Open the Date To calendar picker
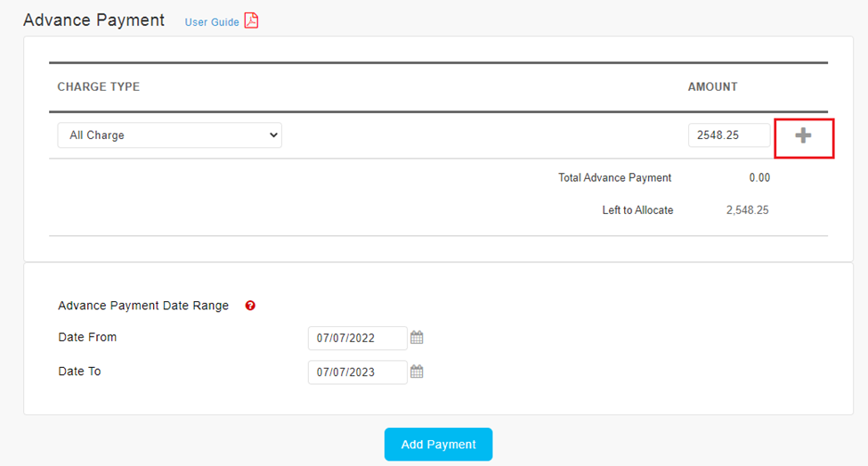This screenshot has width=868, height=466. (417, 372)
